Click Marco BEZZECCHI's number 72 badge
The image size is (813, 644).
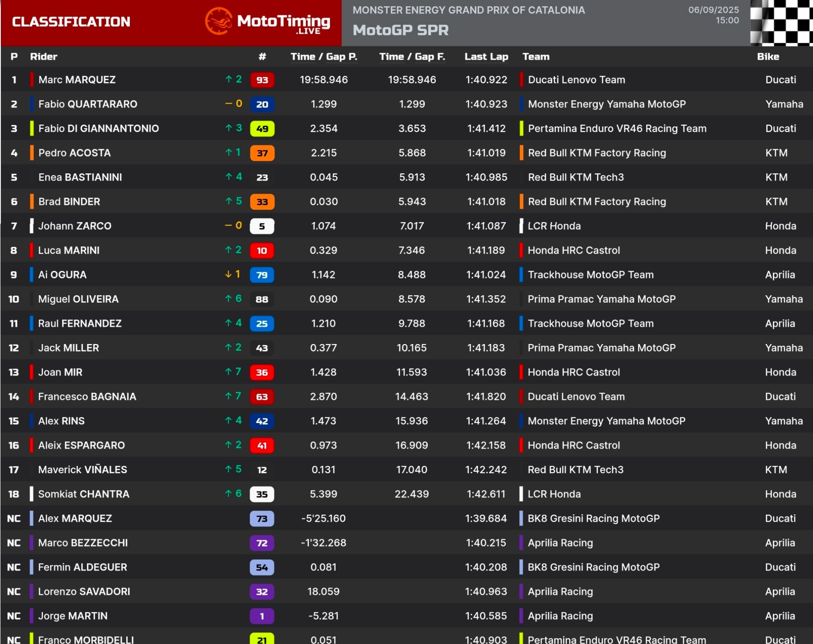(262, 543)
